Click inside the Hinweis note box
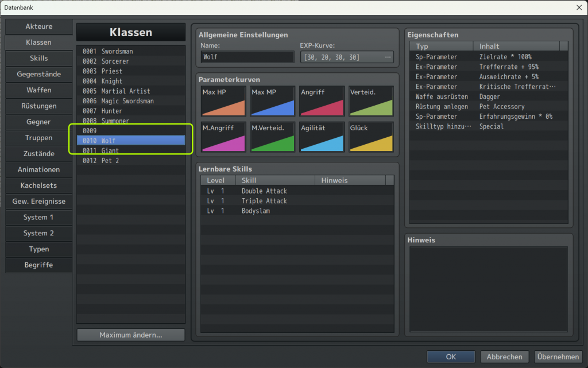 (489, 289)
